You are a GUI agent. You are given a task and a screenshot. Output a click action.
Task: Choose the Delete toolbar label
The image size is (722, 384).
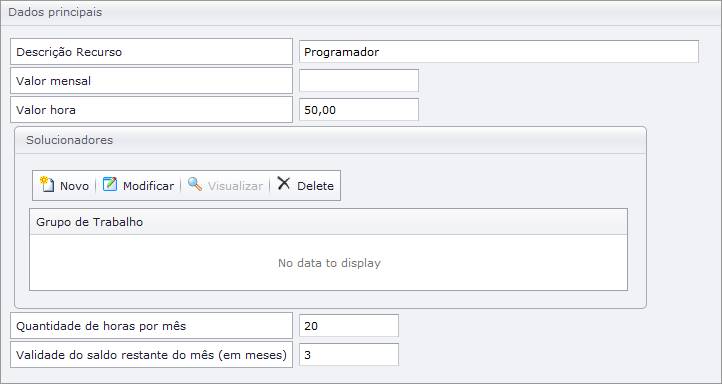coord(315,186)
